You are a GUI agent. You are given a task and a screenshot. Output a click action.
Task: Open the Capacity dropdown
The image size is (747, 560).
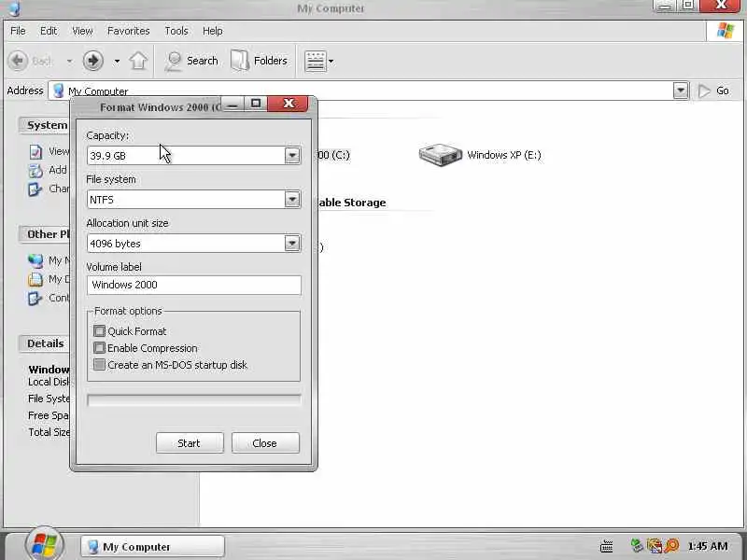coord(292,155)
